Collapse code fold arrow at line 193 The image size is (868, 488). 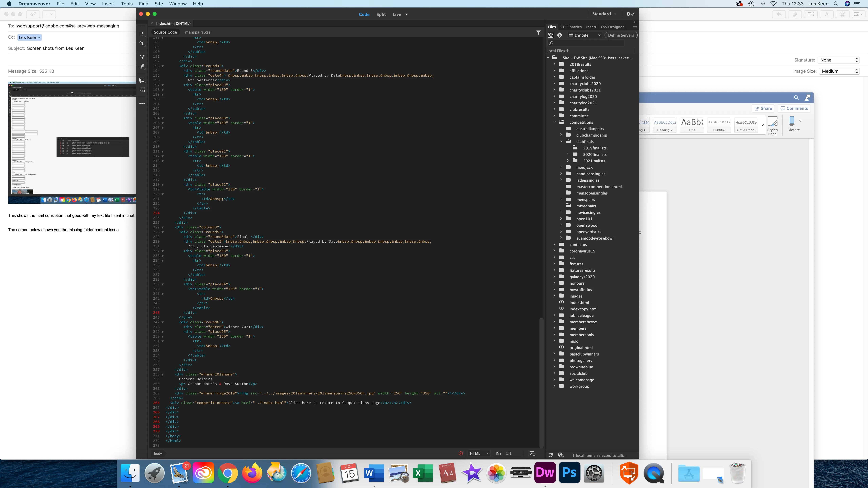(x=163, y=66)
